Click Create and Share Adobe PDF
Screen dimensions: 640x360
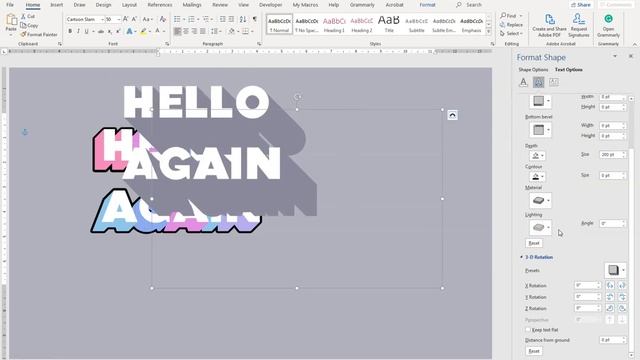pos(549,25)
